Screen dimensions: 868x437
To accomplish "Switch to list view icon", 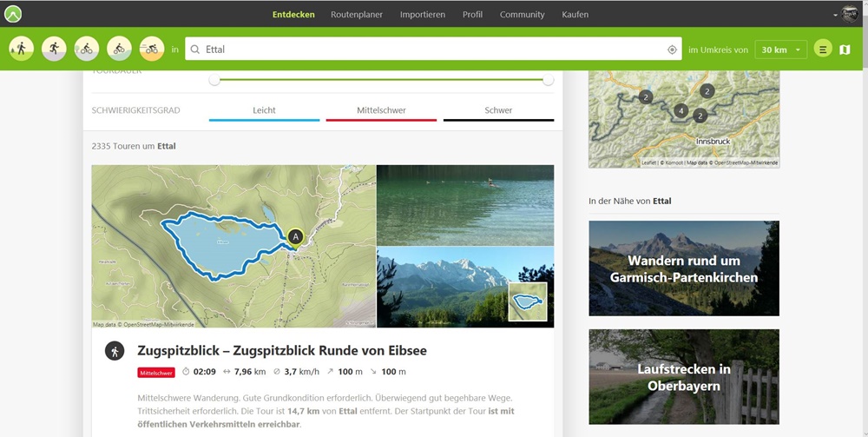I will tap(823, 50).
